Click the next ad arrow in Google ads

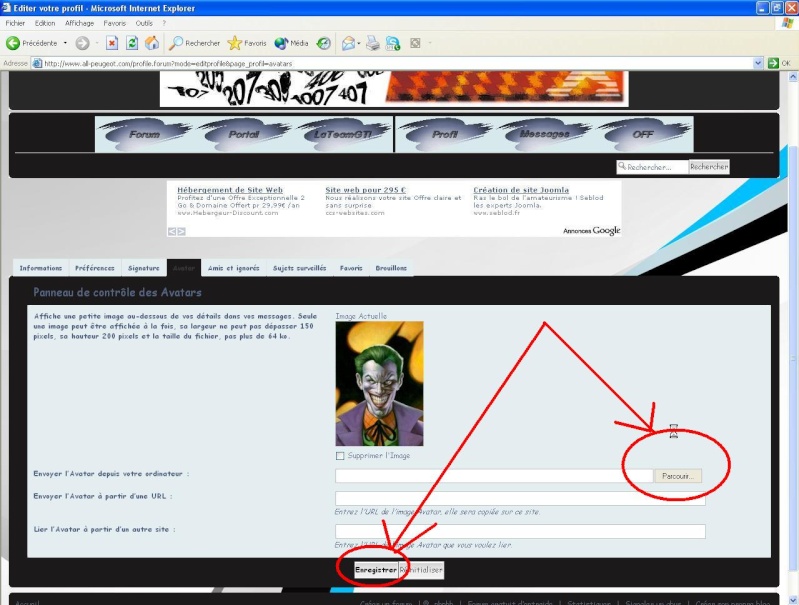click(x=181, y=231)
